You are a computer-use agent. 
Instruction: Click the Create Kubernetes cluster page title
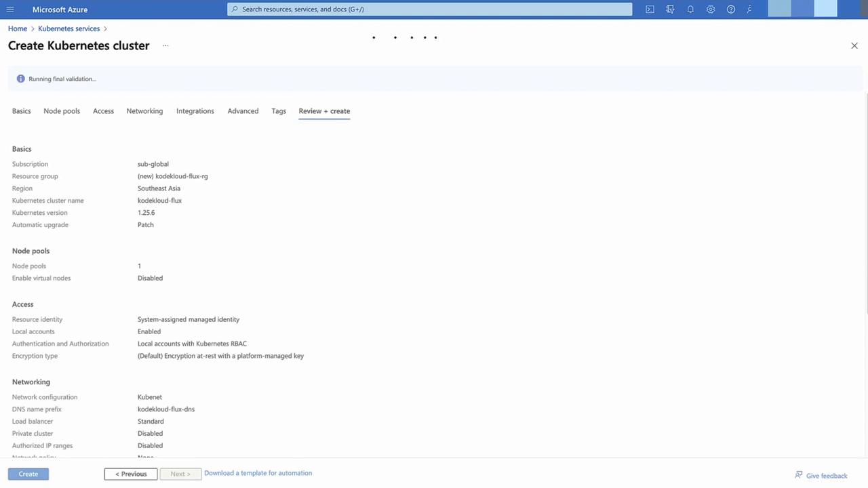tap(79, 45)
